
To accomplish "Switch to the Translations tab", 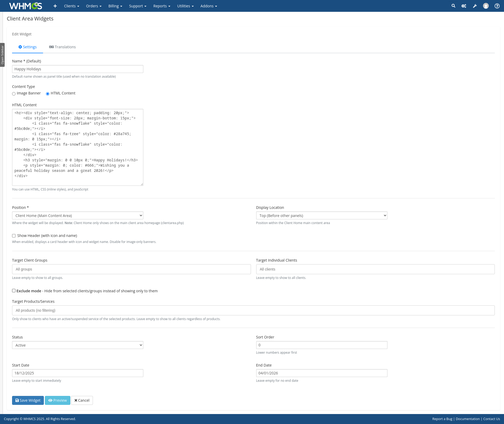I will [62, 47].
